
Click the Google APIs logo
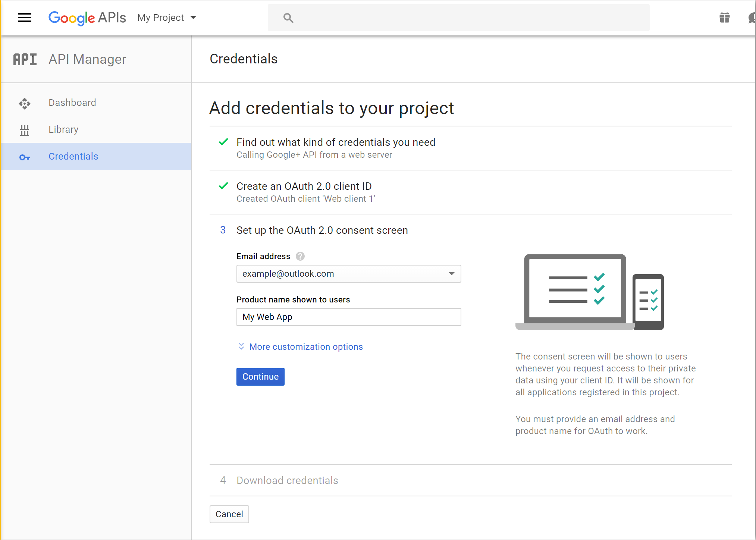pos(87,18)
